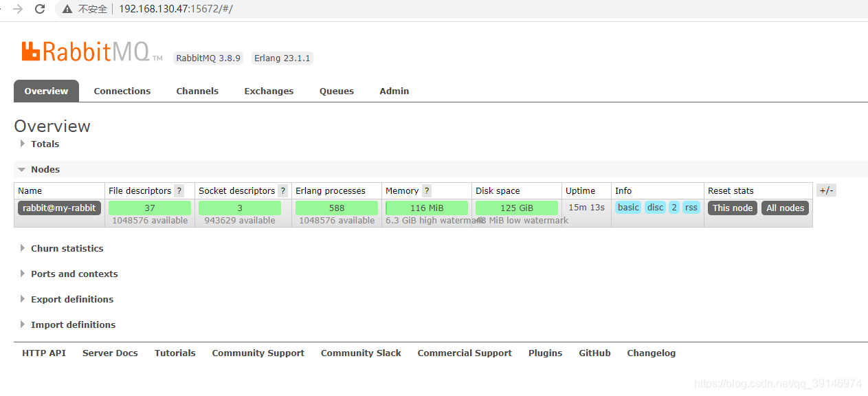The image size is (868, 396).
Task: Open the Admin tab
Action: (x=394, y=91)
